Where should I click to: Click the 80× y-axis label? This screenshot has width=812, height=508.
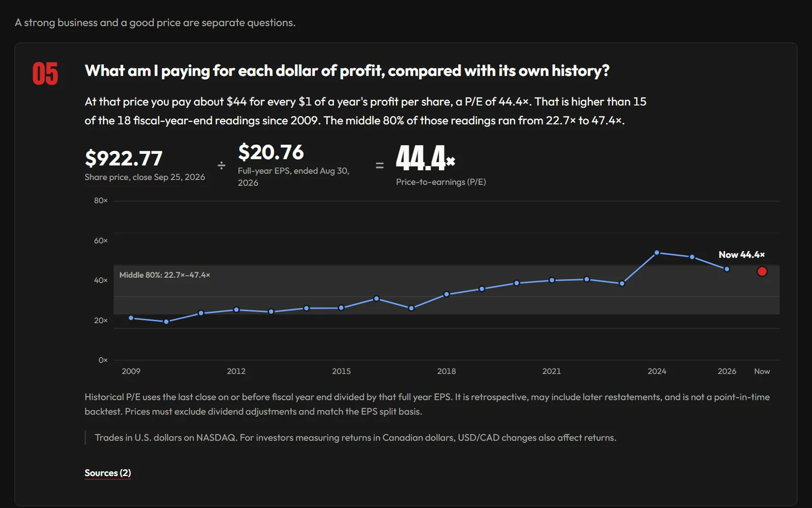click(100, 201)
